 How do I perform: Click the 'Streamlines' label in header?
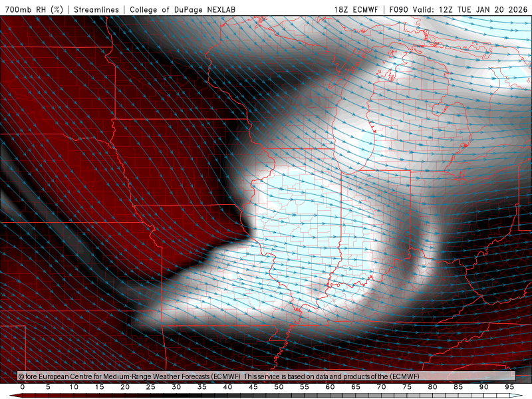[x=96, y=9]
